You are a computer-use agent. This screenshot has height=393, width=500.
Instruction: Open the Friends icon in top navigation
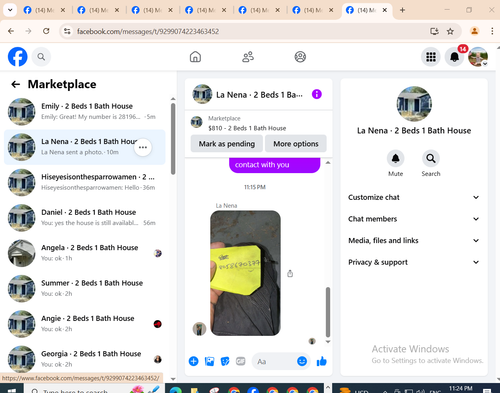[248, 57]
